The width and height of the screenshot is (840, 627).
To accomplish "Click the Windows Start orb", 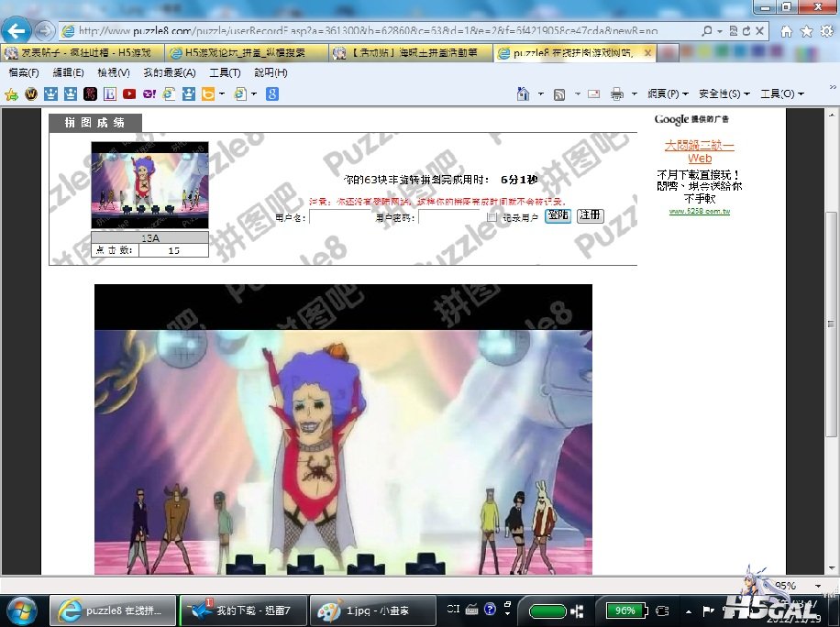I will 22,610.
